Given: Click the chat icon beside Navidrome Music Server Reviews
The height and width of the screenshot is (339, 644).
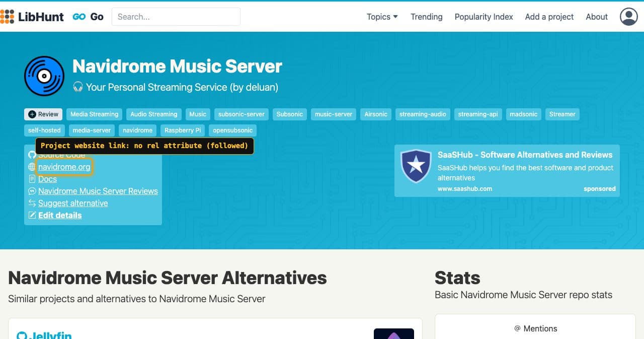Looking at the screenshot, I should 32,191.
